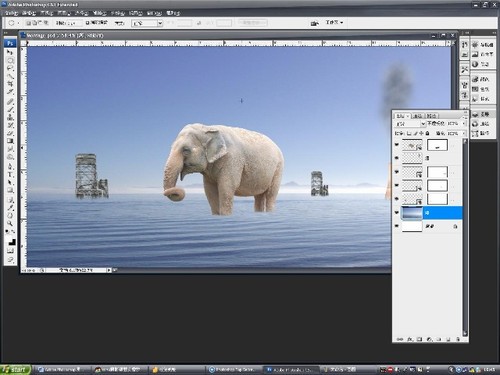Open the Navigator panel from dock
Viewport: 500px width, 375px height.
(x=483, y=45)
